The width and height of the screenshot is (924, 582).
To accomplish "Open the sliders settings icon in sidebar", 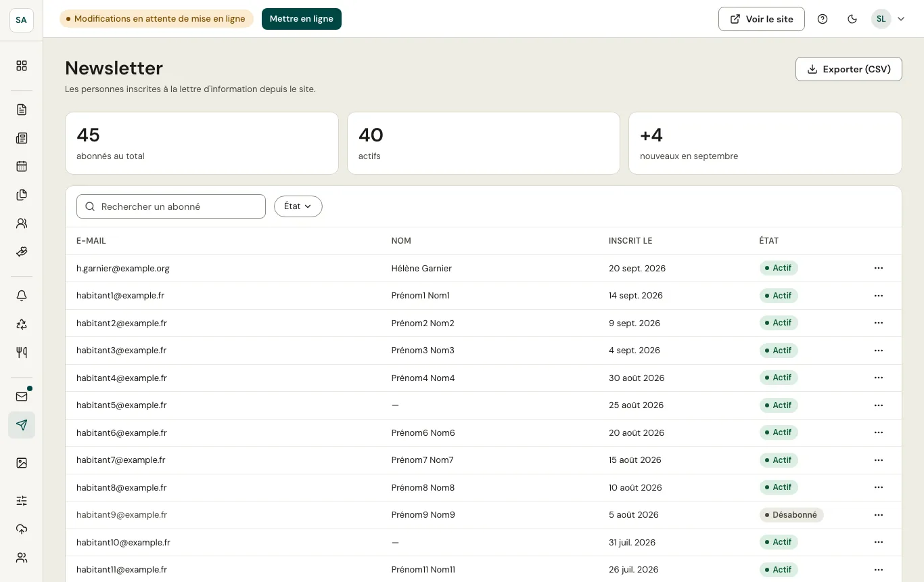I will click(22, 501).
